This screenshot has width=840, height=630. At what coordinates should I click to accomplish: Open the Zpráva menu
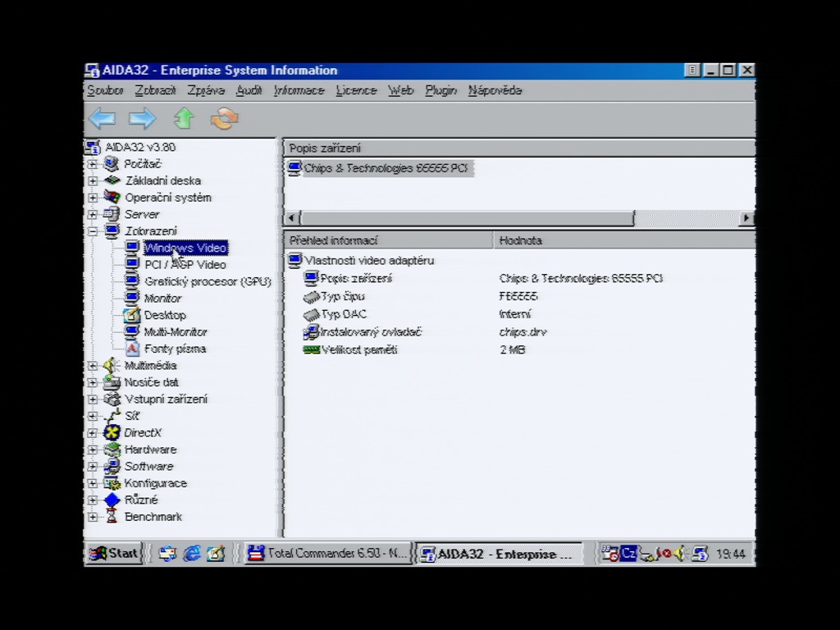tap(206, 90)
